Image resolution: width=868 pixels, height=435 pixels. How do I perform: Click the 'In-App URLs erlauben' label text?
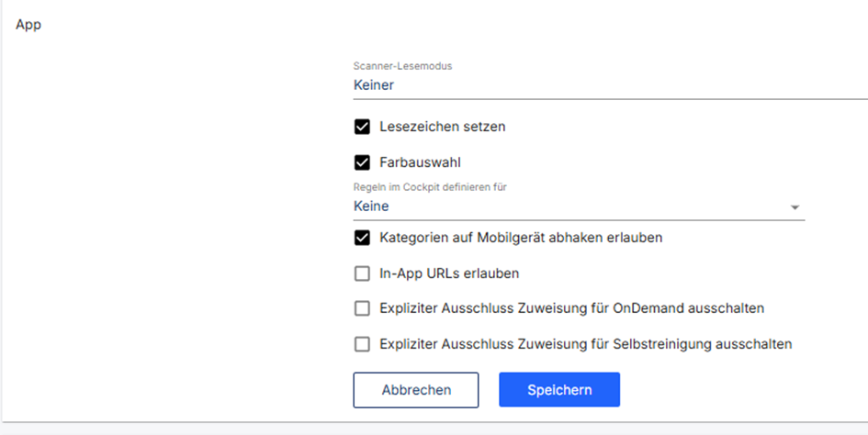(449, 273)
